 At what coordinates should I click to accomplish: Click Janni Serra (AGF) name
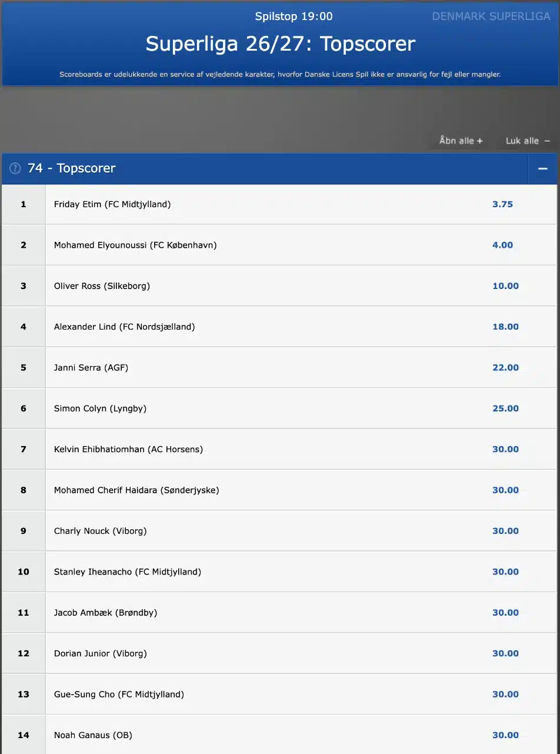[x=91, y=367]
